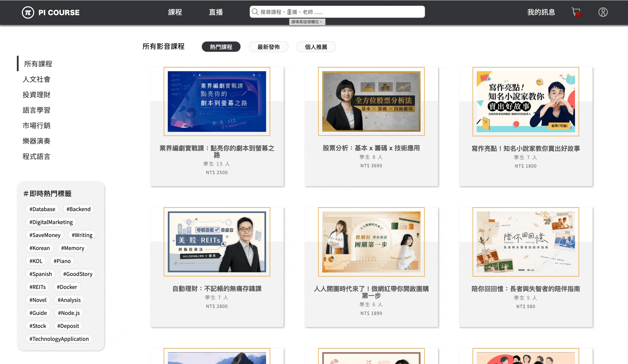628x364 pixels.
Task: Select the 程式語言 category
Action: [x=36, y=156]
